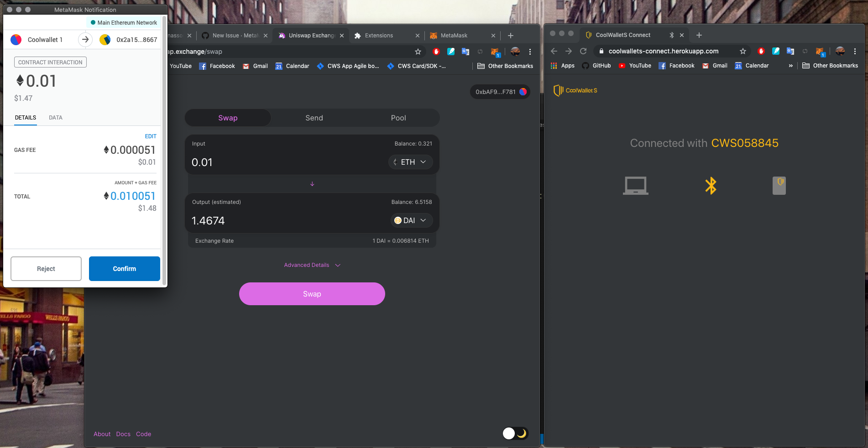Switch to the Extensions browser tab
This screenshot has width=868, height=448.
tap(387, 36)
